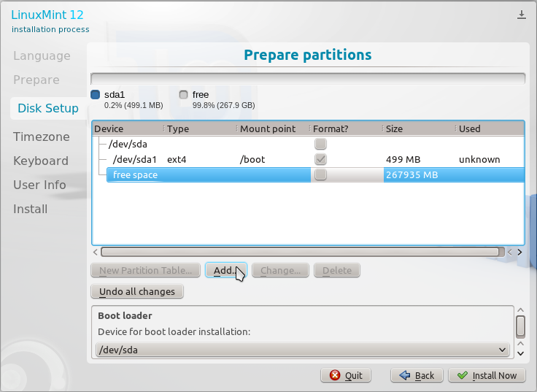Click the horizontal scrollbar right arrow
This screenshot has height=392, width=537.
click(519, 252)
